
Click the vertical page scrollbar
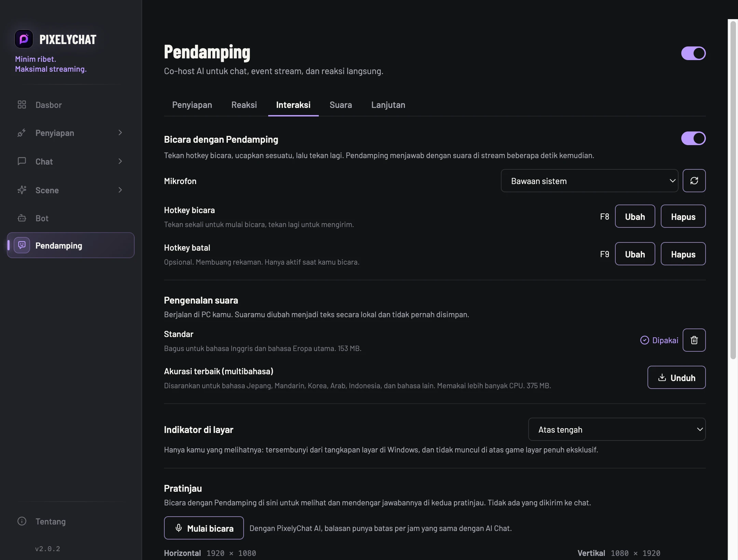pos(733,190)
